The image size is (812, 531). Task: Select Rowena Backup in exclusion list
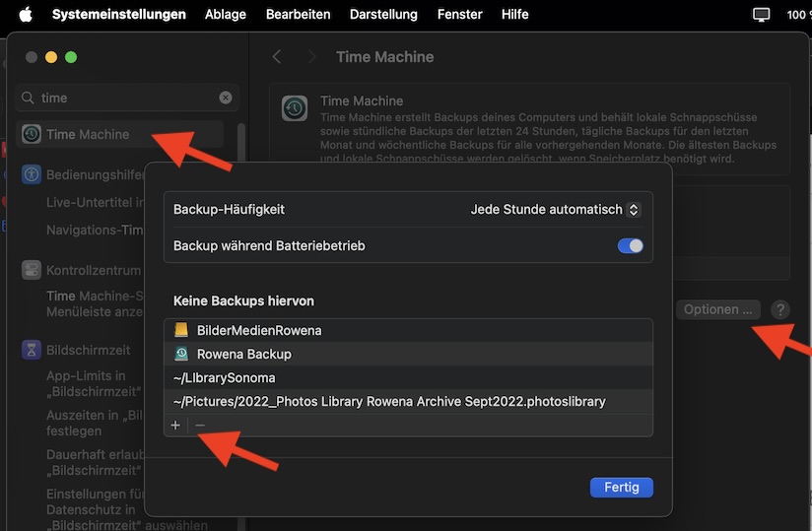pyautogui.click(x=408, y=354)
